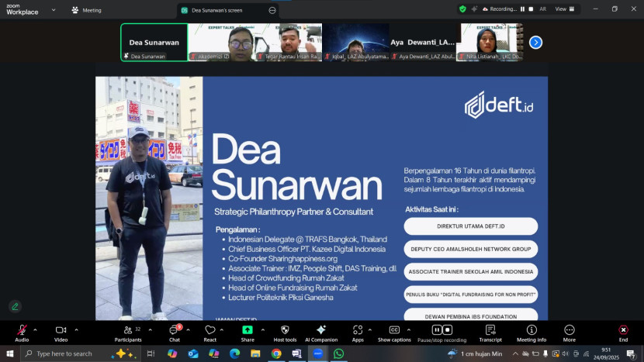Screen dimensions: 644x362
Task: Expand the Audio options arrow
Action: 36,329
